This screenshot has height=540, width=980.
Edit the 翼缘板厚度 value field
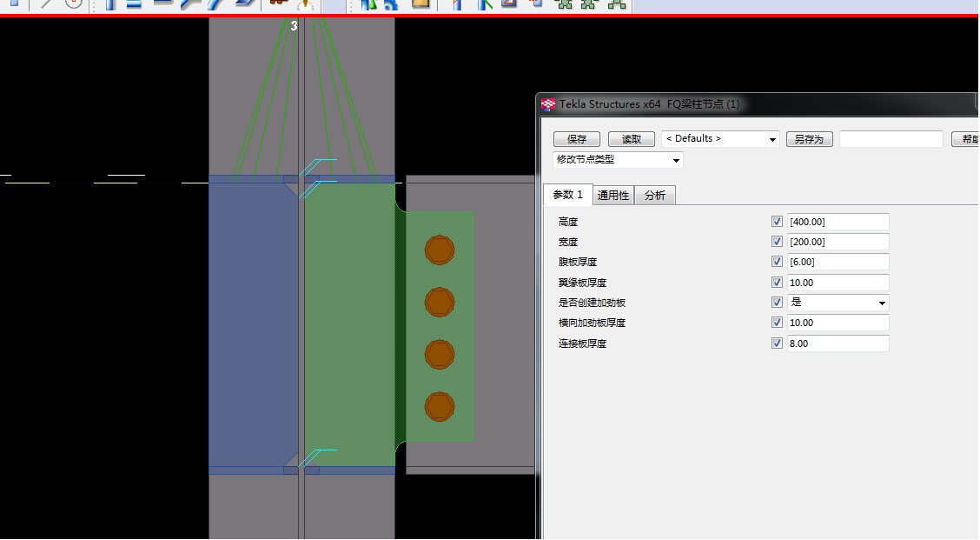[x=838, y=283]
